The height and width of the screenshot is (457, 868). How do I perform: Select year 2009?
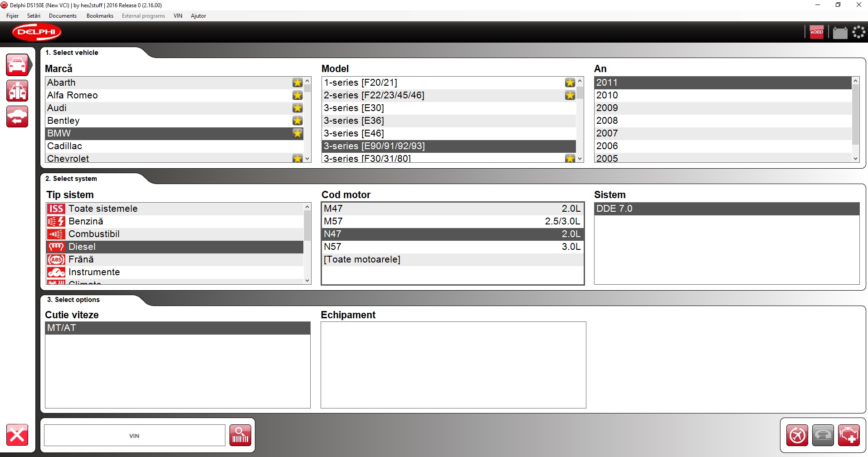723,108
